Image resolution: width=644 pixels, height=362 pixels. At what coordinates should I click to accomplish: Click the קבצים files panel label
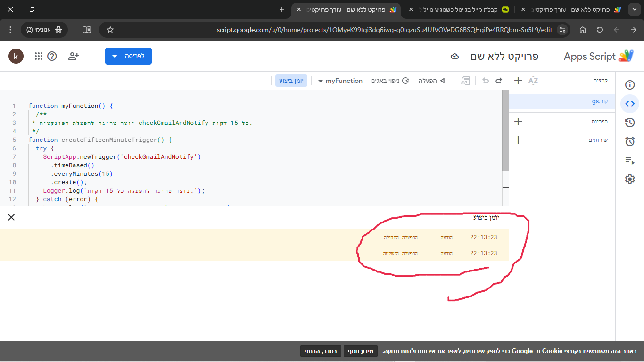(601, 81)
